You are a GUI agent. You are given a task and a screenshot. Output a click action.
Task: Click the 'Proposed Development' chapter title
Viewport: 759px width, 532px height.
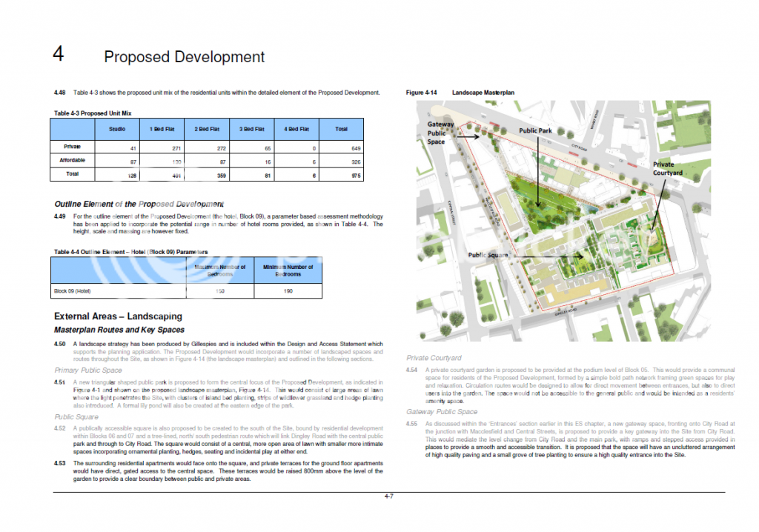pos(184,57)
